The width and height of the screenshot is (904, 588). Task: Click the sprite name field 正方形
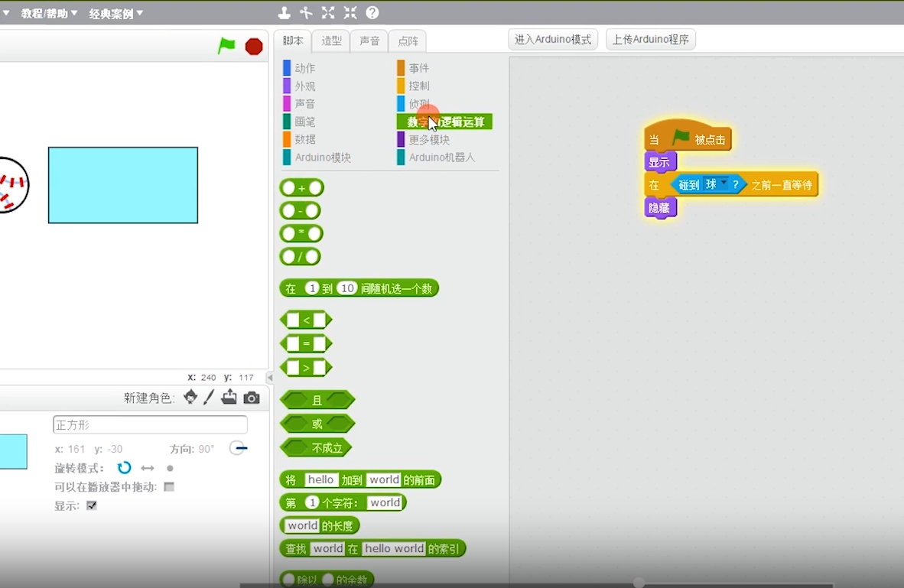150,425
